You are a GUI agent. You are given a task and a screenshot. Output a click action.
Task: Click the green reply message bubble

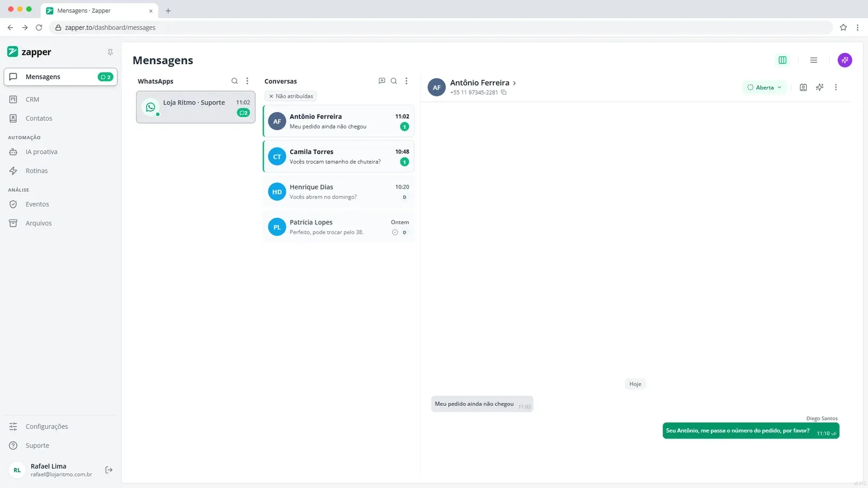[x=751, y=431]
